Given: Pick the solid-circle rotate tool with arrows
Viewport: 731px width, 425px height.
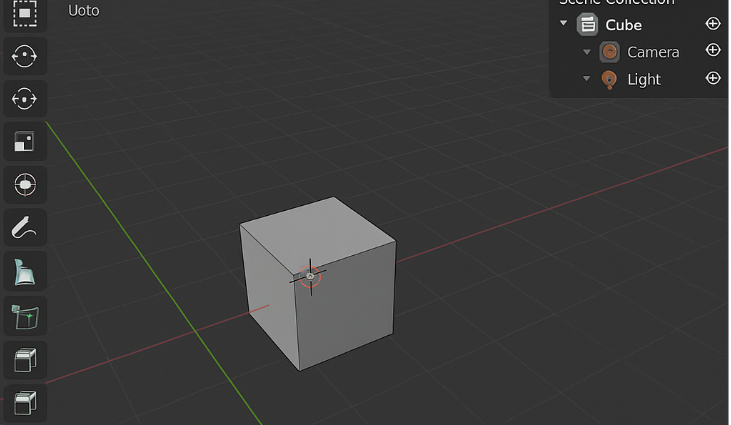Looking at the screenshot, I should [25, 56].
